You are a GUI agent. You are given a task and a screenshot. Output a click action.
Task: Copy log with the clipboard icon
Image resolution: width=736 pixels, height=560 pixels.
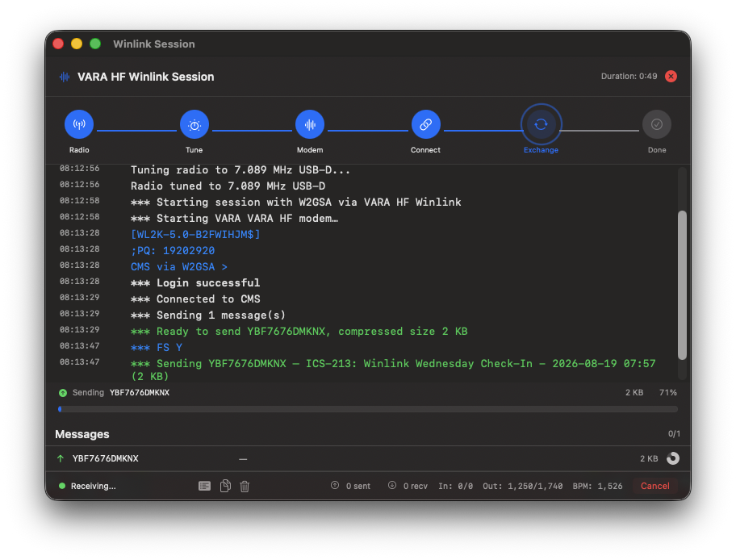(225, 486)
